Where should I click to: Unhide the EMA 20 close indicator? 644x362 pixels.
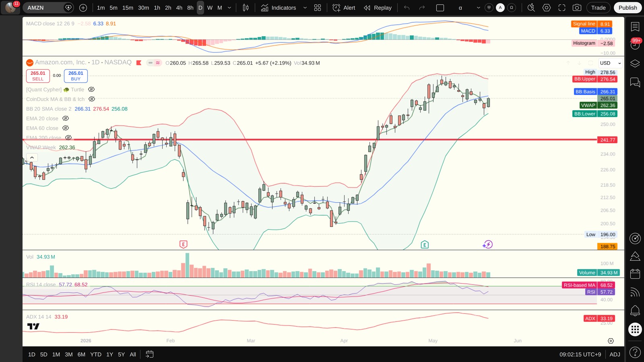point(66,118)
